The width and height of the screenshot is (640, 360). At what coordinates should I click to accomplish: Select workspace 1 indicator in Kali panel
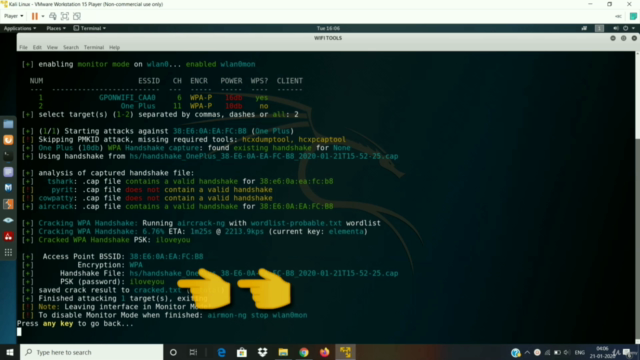click(599, 28)
